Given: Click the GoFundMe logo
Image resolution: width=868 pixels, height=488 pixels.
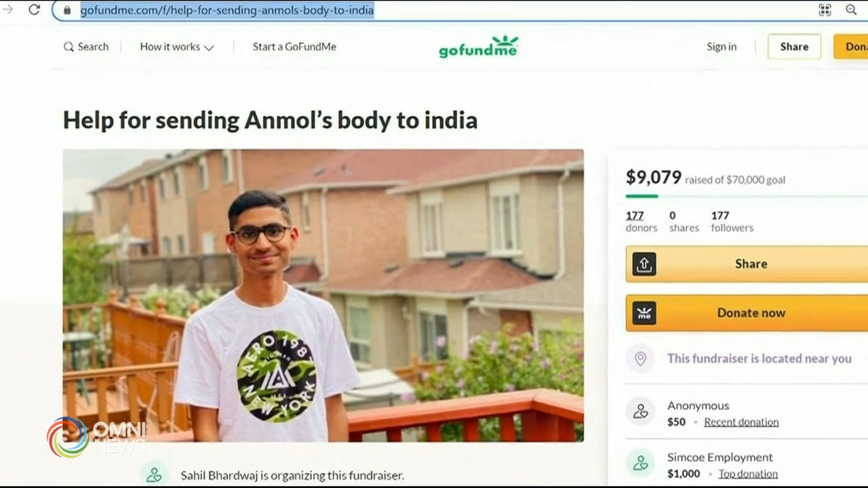Looking at the screenshot, I should coord(479,46).
